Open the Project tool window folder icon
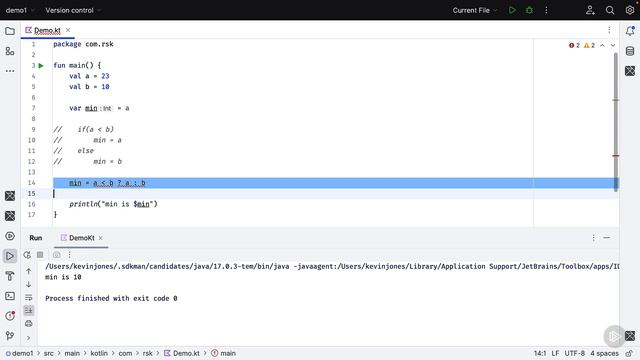The width and height of the screenshot is (640, 360). [10, 31]
